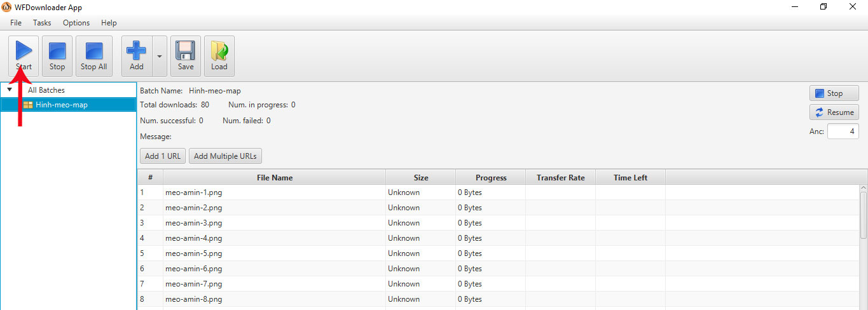This screenshot has height=310, width=868.
Task: Open the Add dropdown arrow
Action: [159, 57]
